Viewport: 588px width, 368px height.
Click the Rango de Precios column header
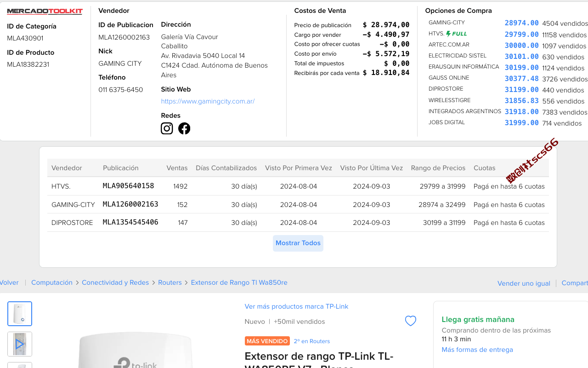pyautogui.click(x=438, y=168)
